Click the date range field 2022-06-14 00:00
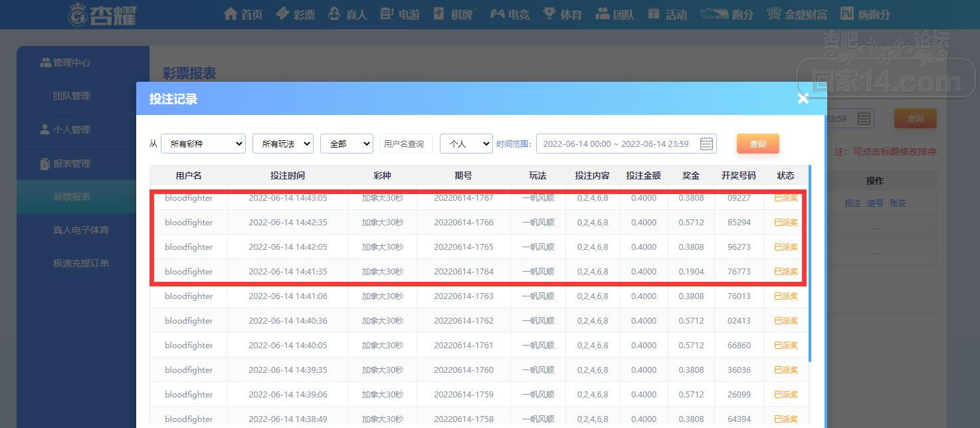The height and width of the screenshot is (428, 980). tap(627, 144)
